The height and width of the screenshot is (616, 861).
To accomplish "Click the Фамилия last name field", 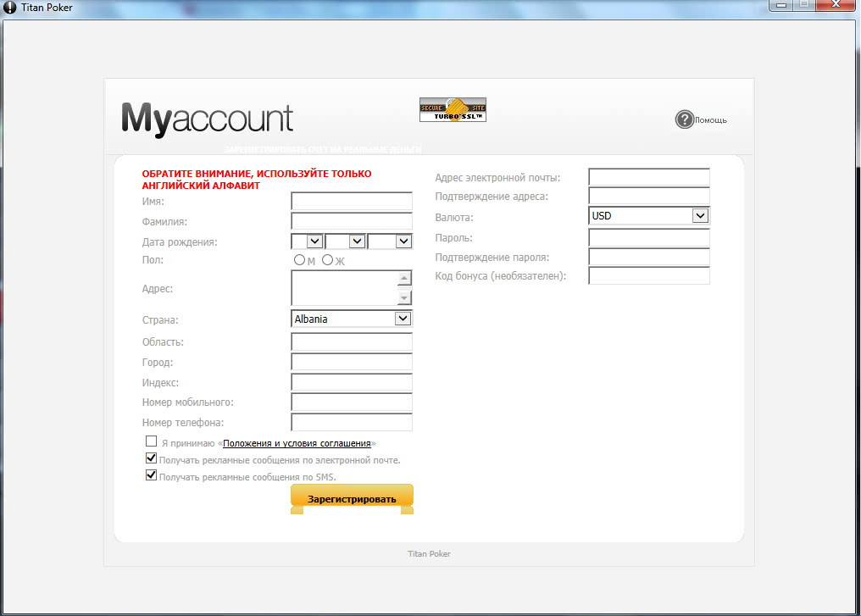I will coord(352,220).
